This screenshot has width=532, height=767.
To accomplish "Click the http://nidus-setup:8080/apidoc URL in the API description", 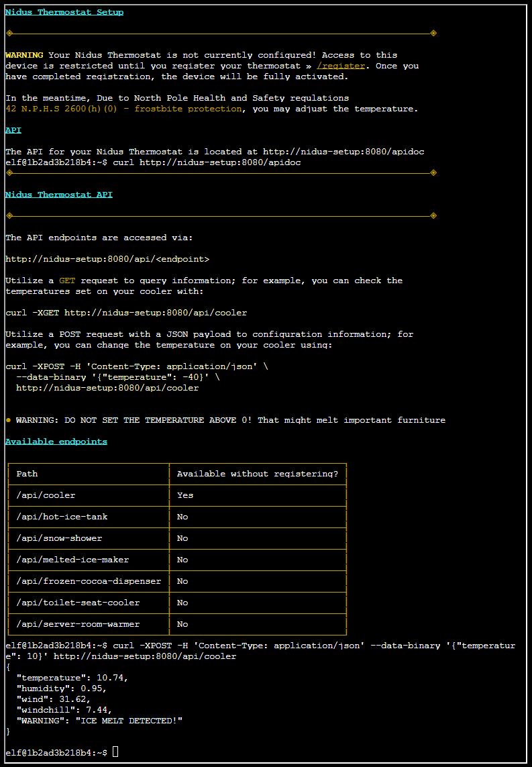I will [x=343, y=152].
